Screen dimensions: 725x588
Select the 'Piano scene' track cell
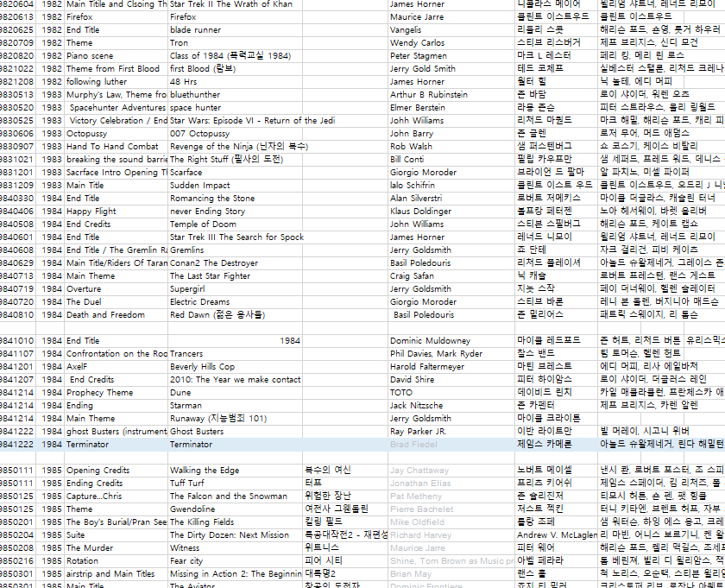[116, 56]
